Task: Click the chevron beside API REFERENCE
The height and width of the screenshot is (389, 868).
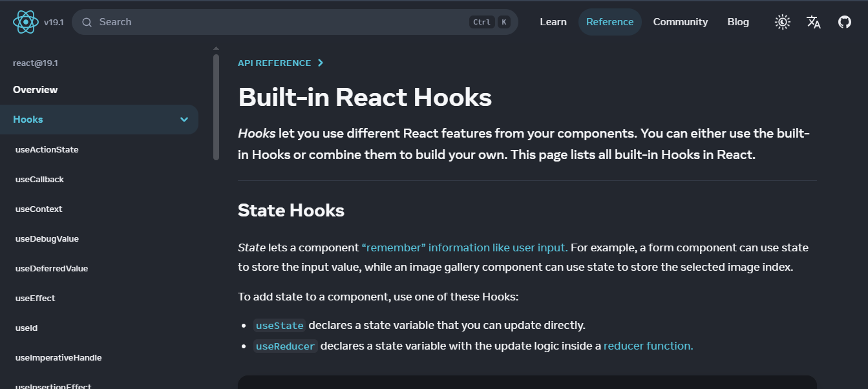Action: click(321, 63)
